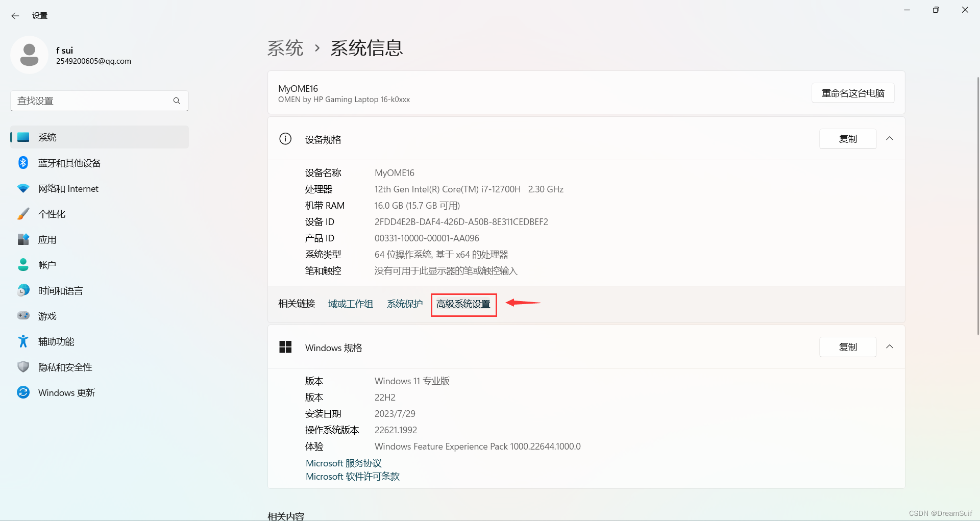This screenshot has width=980, height=521.
Task: Collapse the Windows 规格 section chevron
Action: 890,347
